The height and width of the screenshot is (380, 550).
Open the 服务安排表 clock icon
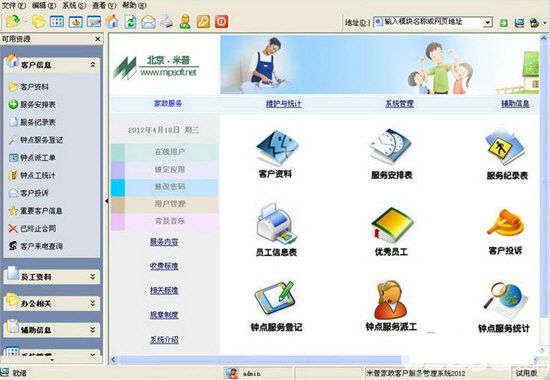pyautogui.click(x=391, y=146)
